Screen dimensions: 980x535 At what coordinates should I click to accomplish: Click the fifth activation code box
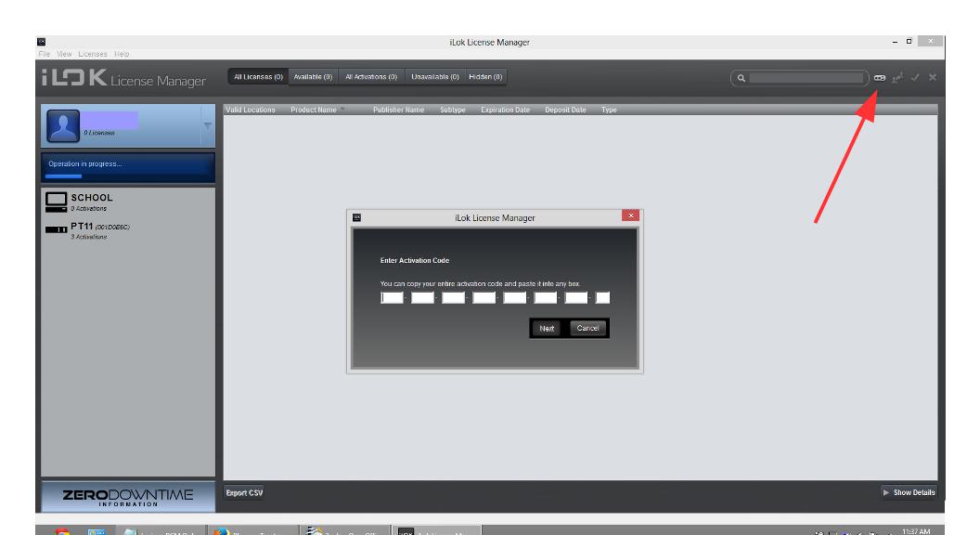pos(514,298)
